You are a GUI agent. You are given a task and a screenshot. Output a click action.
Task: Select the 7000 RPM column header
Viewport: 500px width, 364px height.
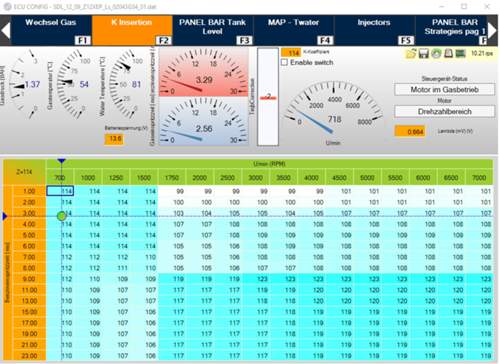click(x=479, y=177)
